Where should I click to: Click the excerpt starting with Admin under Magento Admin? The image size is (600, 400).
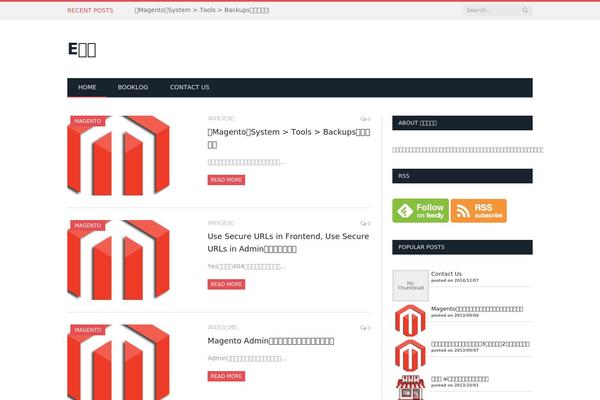pos(247,358)
